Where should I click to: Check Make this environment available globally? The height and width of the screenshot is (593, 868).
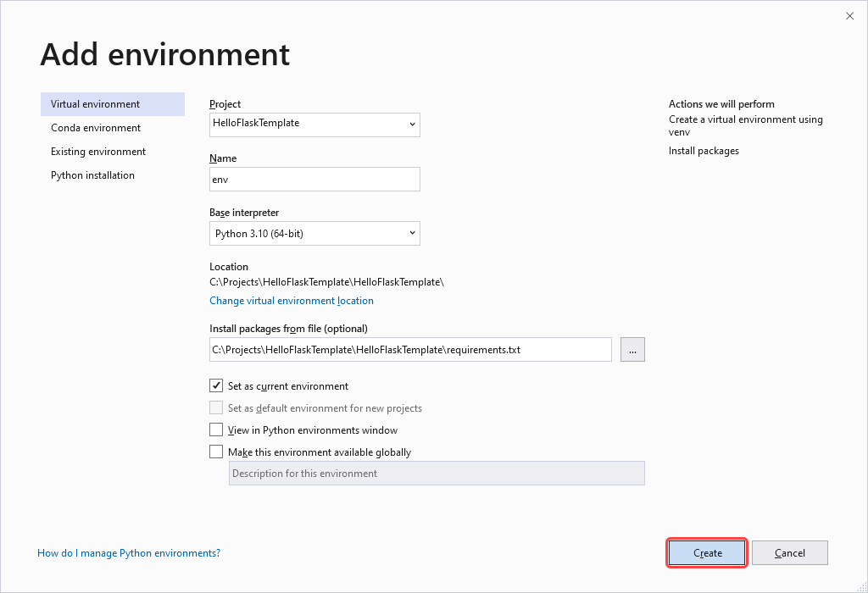pyautogui.click(x=216, y=452)
